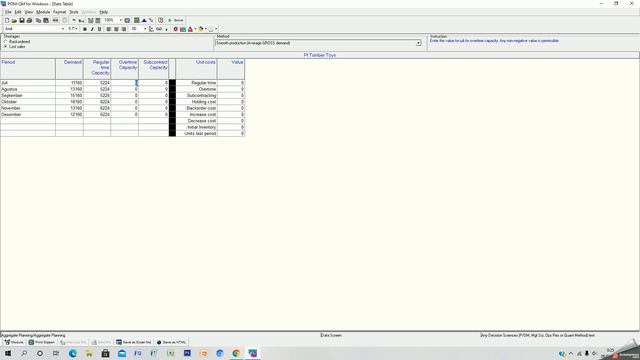Click Save as HTML button

tap(171, 342)
